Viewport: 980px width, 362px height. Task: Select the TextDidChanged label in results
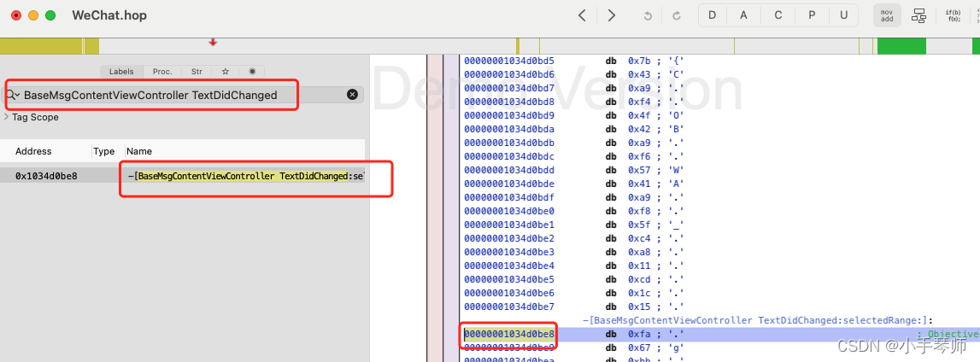coord(245,176)
